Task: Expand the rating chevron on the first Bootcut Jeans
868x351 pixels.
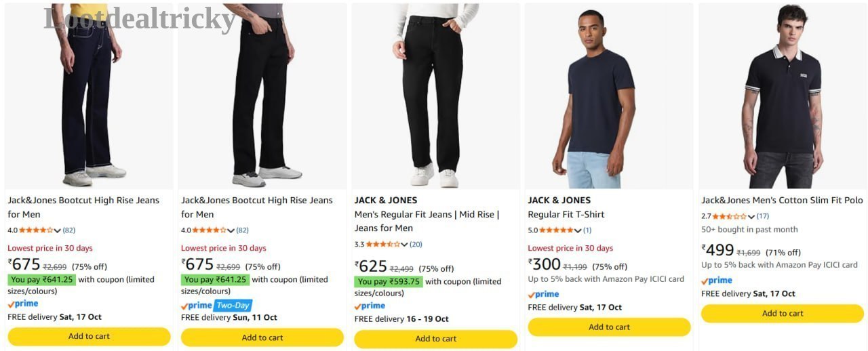Action: tap(58, 230)
